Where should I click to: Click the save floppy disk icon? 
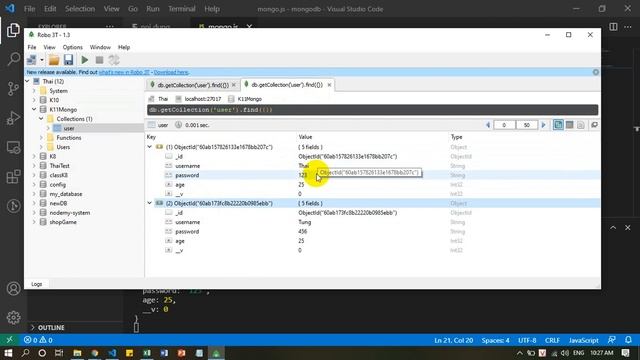[68, 60]
